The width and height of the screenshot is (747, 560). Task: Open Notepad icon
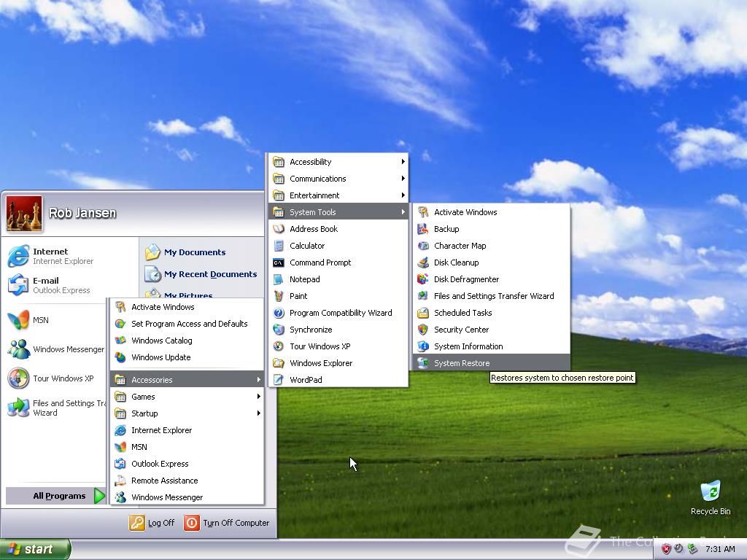[x=279, y=279]
